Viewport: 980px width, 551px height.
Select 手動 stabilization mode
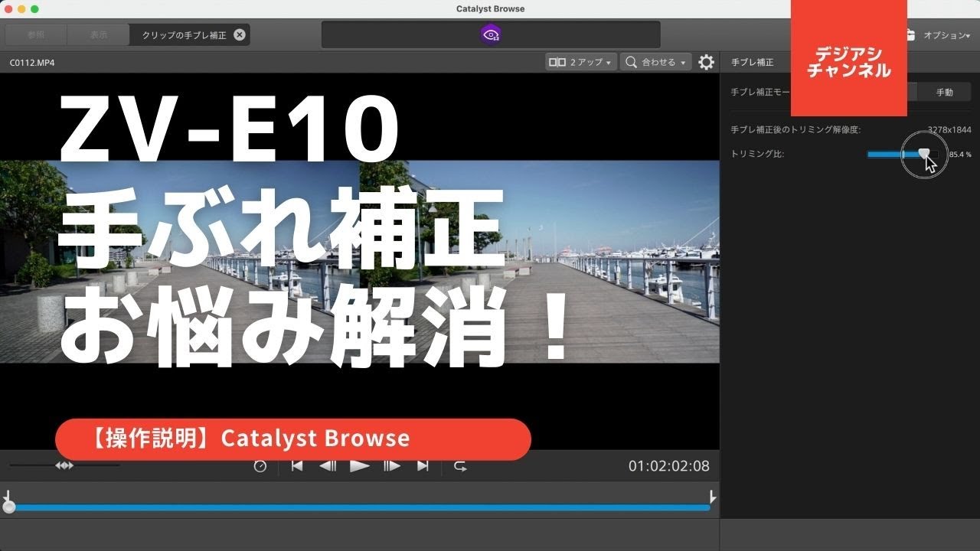[945, 92]
